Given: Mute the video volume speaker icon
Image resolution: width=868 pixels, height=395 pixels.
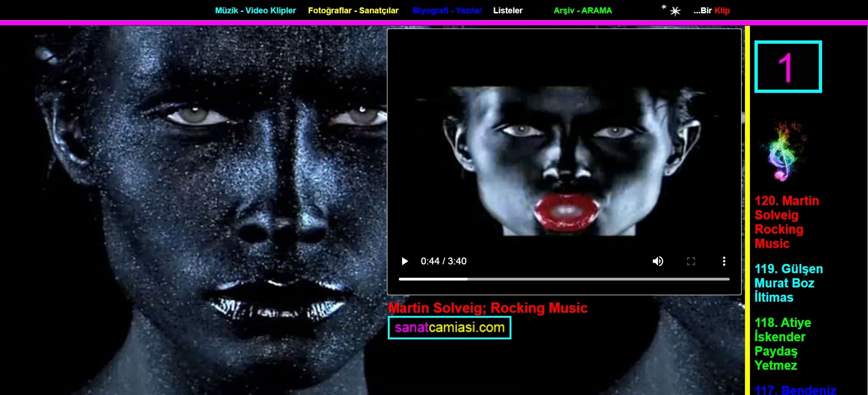Looking at the screenshot, I should pyautogui.click(x=658, y=261).
